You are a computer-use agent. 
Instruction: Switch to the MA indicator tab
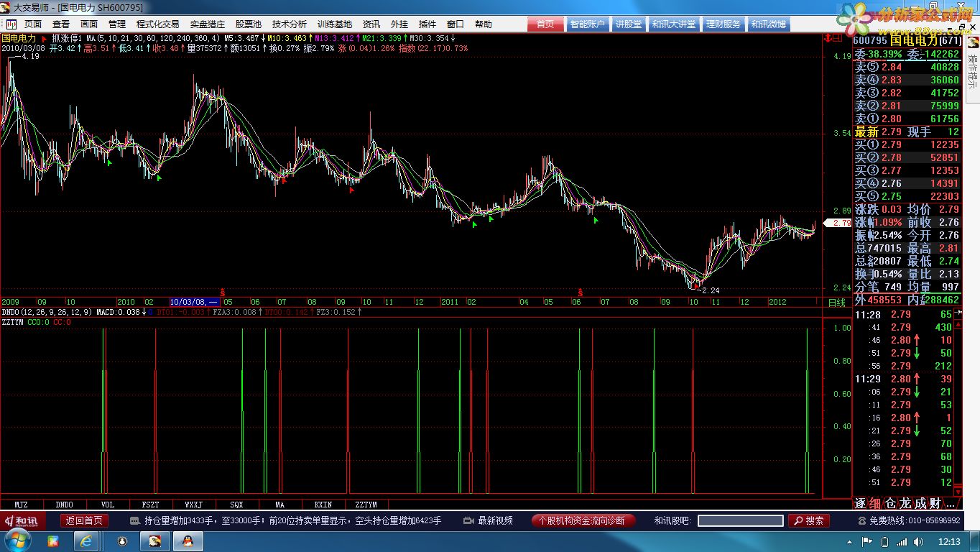[x=280, y=505]
